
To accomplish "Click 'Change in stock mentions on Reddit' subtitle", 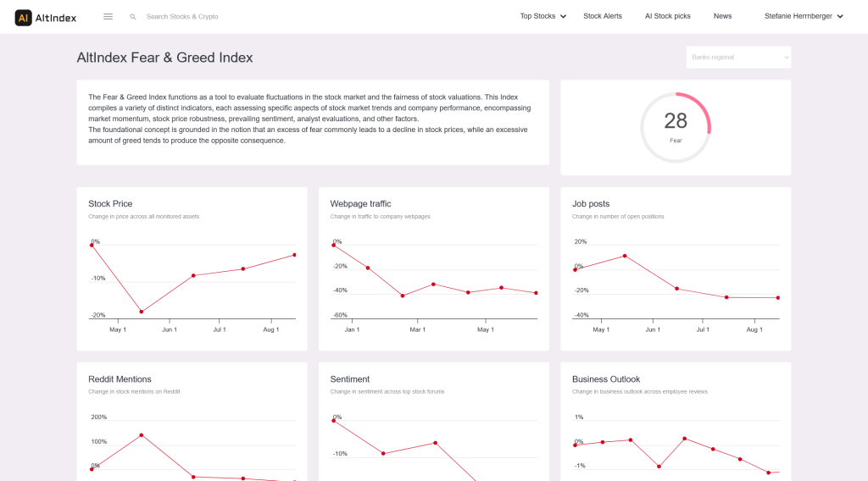I will [x=134, y=391].
